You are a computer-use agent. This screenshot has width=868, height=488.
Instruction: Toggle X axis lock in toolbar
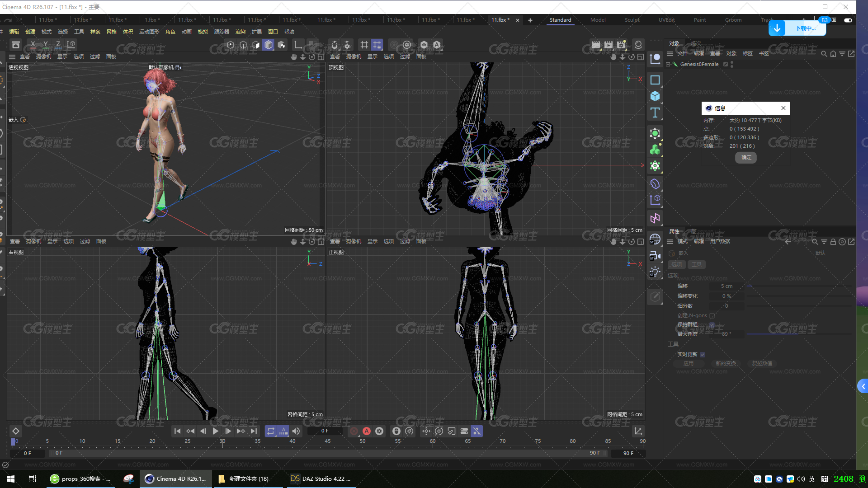click(33, 45)
